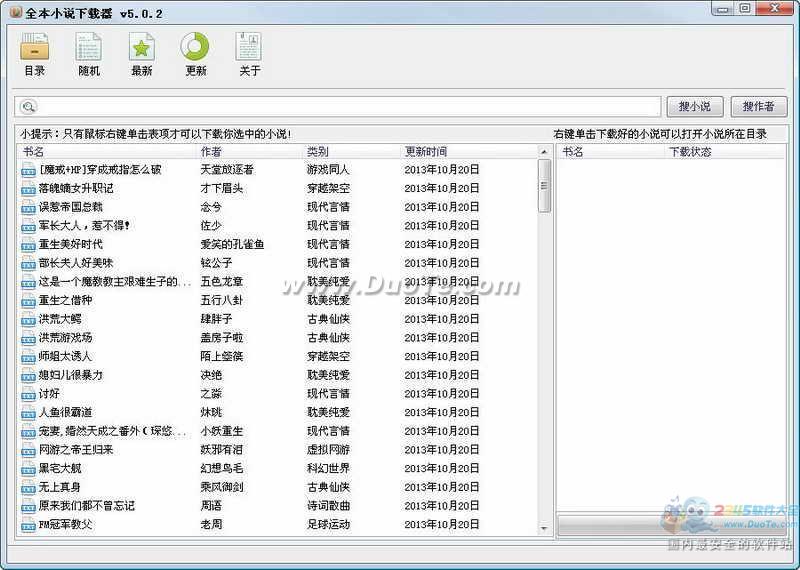The image size is (800, 570).
Task: Click the file icon beside 洪荒大鳄
Action: point(28,320)
